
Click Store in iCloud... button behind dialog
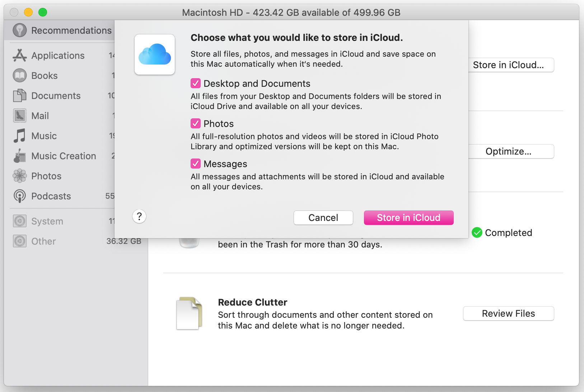(x=511, y=65)
